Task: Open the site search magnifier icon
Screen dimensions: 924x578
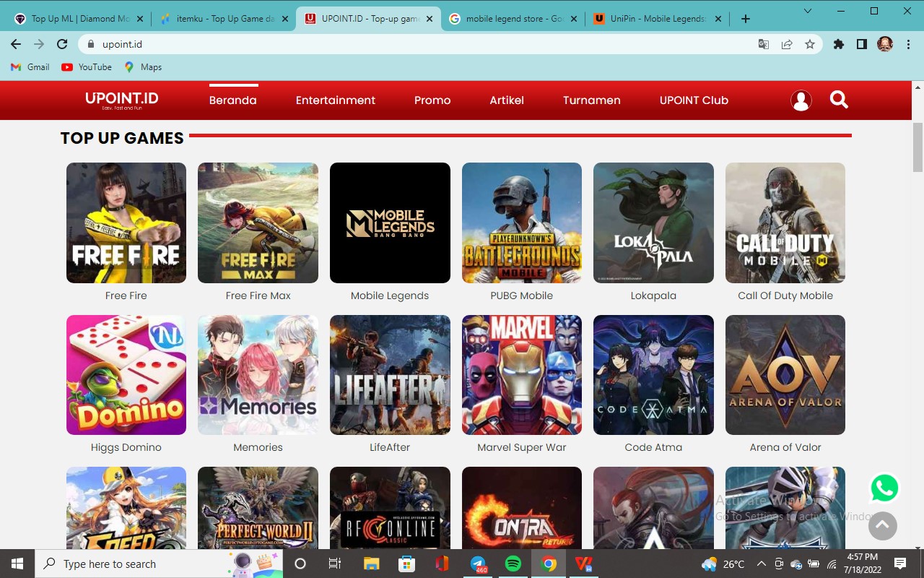Action: [x=839, y=100]
